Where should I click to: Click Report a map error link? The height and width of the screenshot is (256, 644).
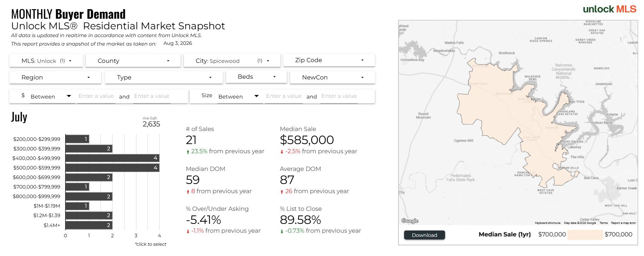[623, 223]
